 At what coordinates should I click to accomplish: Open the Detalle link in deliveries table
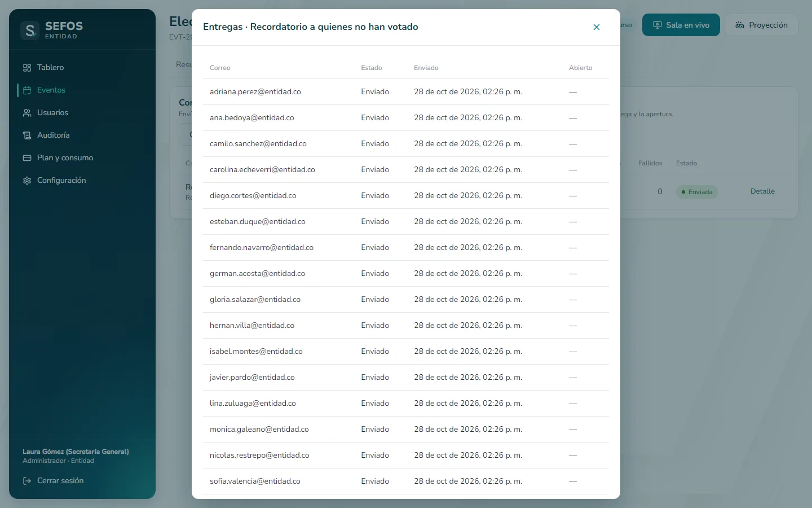pyautogui.click(x=762, y=191)
